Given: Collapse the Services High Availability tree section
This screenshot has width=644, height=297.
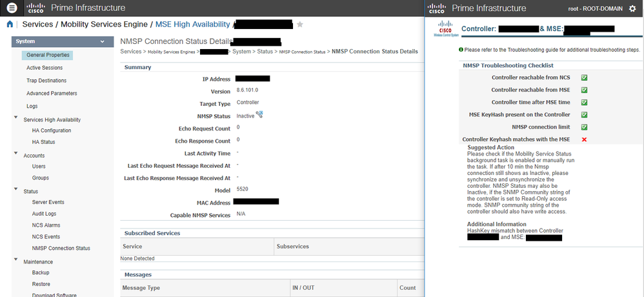Looking at the screenshot, I should pyautogui.click(x=16, y=118).
